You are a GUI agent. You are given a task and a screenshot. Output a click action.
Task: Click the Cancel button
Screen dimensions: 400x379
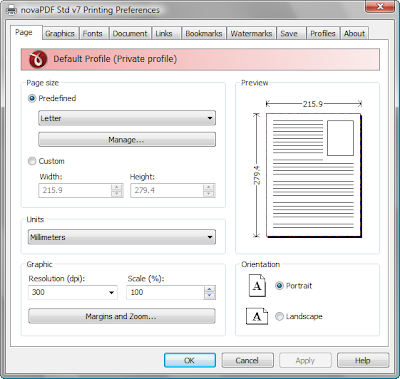(x=247, y=360)
